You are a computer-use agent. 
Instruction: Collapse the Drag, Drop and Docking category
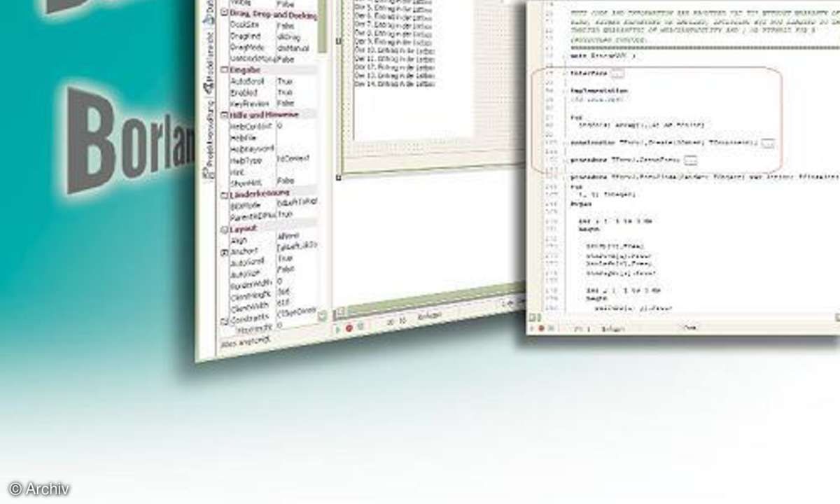coord(224,12)
